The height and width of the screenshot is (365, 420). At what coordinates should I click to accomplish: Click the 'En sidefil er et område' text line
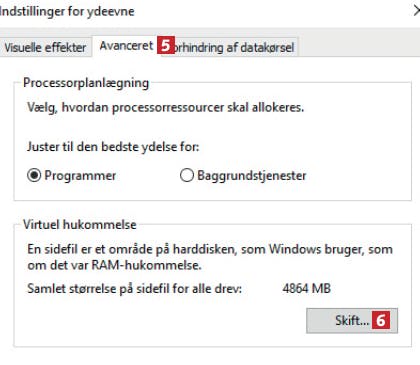tap(210, 249)
